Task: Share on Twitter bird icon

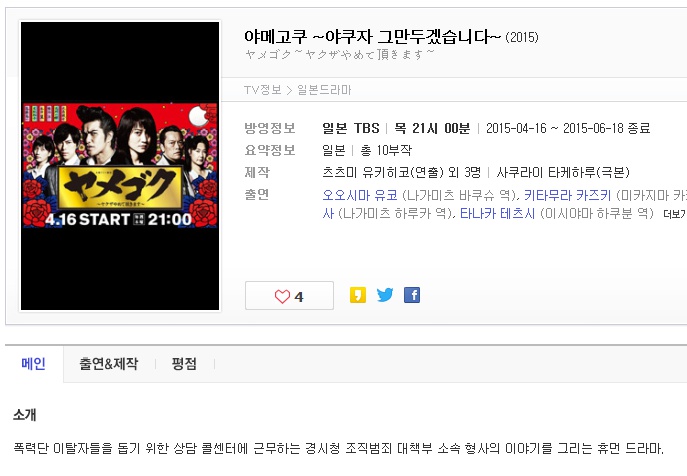Action: click(x=385, y=295)
